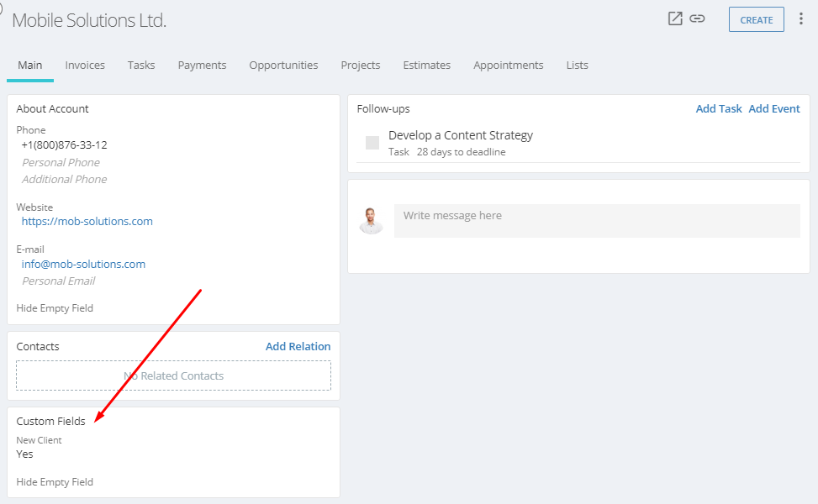Viewport: 818px width, 504px height.
Task: Check off Develop a Content Strategy task
Action: coord(372,142)
